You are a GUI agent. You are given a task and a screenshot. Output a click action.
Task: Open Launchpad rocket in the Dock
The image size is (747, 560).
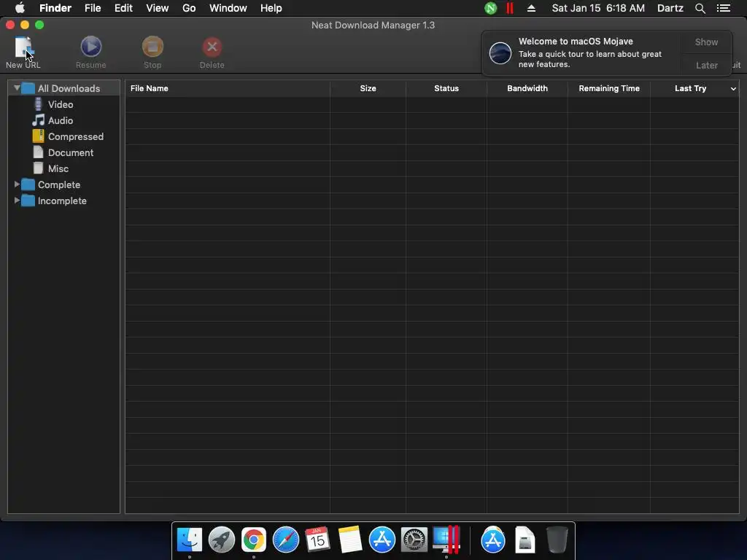tap(222, 540)
